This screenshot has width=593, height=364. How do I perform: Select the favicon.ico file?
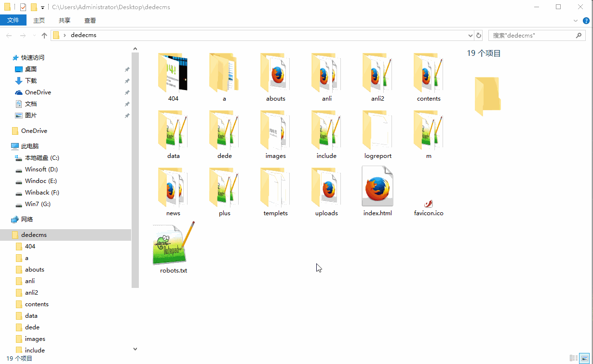(428, 204)
